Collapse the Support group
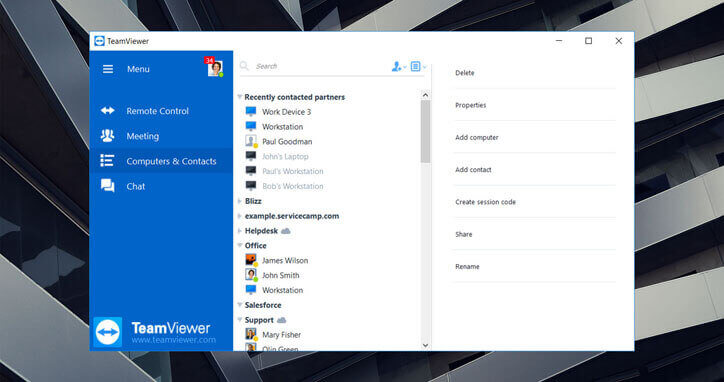 [x=240, y=320]
